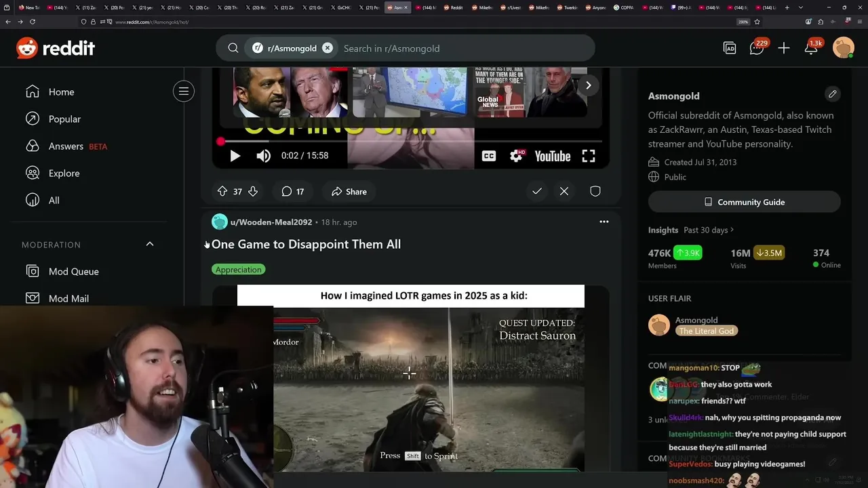Play the YouTube video
The height and width of the screenshot is (488, 868).
pos(235,156)
